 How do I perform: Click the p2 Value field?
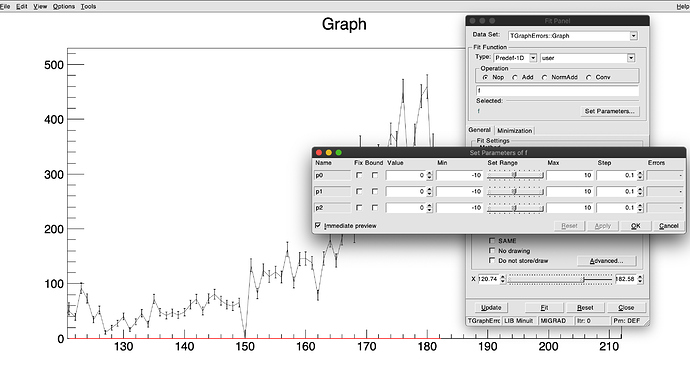point(406,207)
